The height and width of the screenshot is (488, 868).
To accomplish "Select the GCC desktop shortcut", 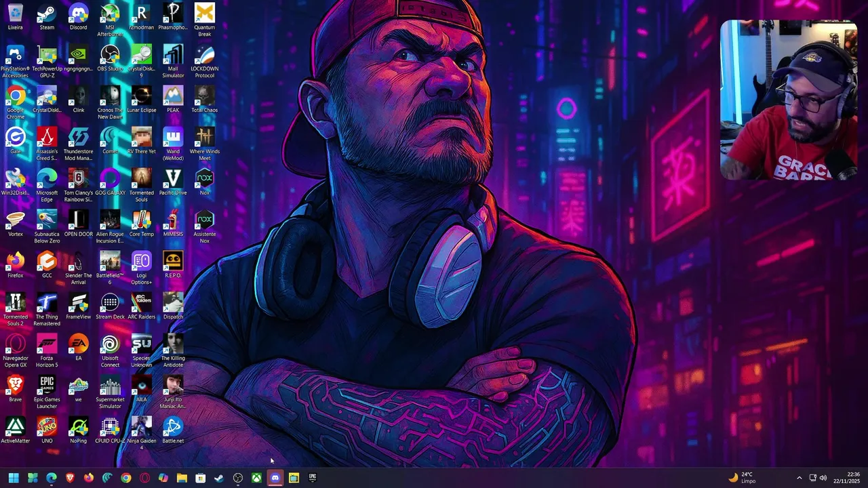I will point(47,266).
